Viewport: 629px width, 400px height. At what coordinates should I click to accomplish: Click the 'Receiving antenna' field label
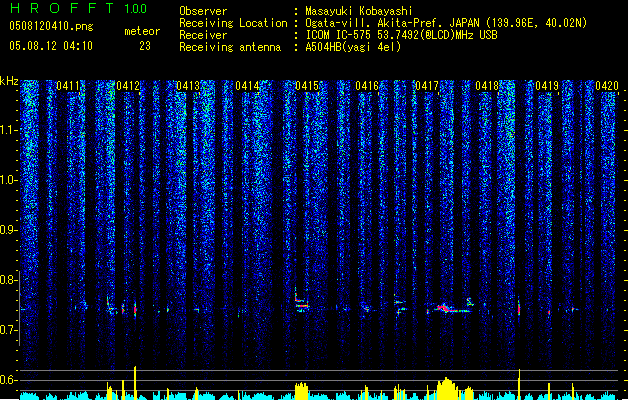[x=230, y=47]
